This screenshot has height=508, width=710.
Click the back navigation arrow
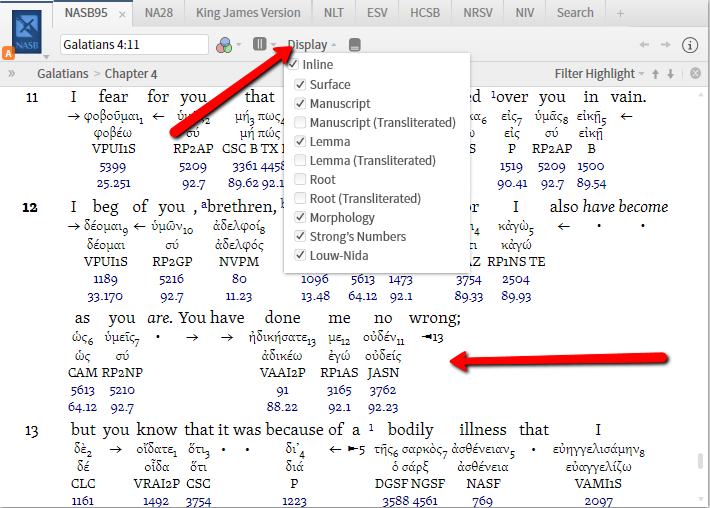[644, 44]
